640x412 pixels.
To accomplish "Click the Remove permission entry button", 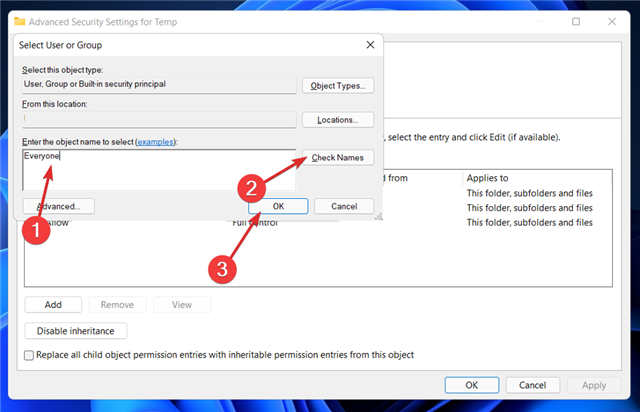I will pos(117,305).
